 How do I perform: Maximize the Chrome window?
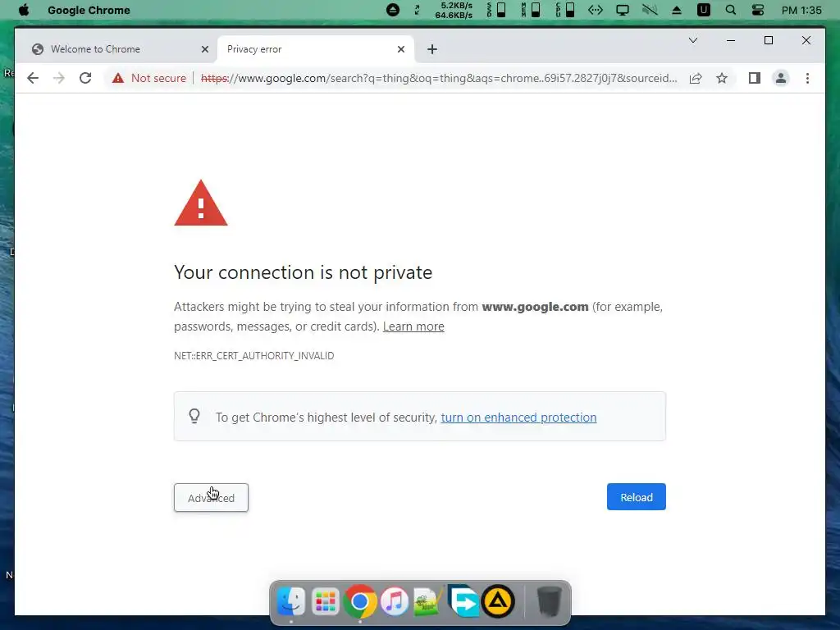(x=768, y=40)
